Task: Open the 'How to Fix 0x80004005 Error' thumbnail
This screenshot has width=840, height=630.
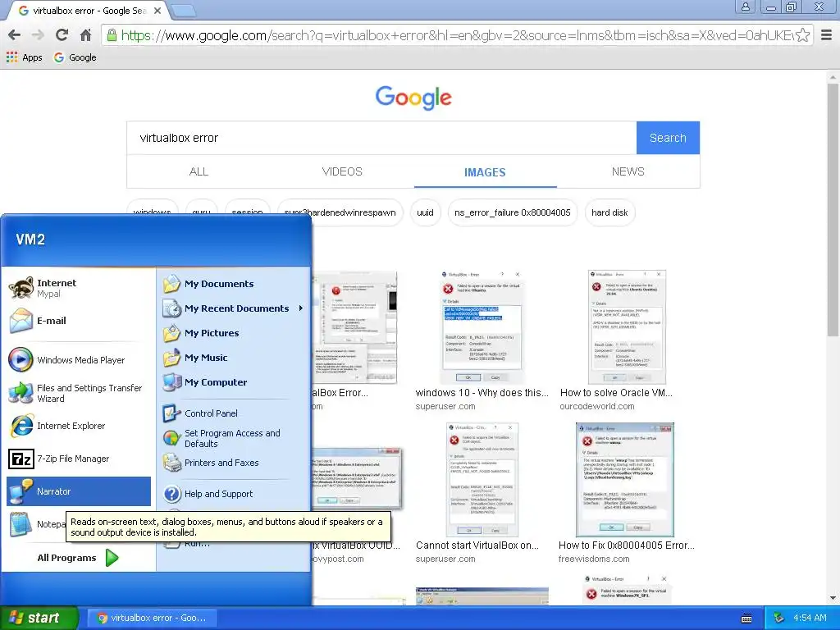Action: point(624,480)
